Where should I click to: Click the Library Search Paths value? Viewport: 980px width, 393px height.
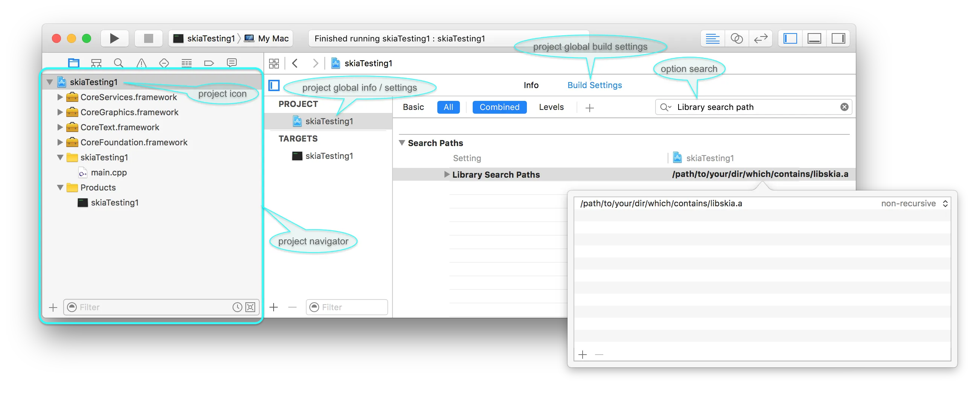coord(760,174)
